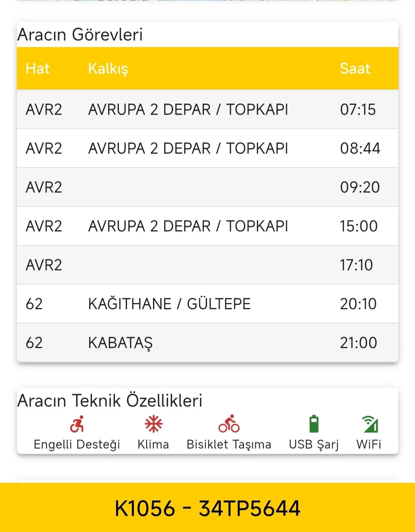Viewport: 415px width, 532px height.
Task: Tap the green WiFi signal icon
Action: coord(370,424)
